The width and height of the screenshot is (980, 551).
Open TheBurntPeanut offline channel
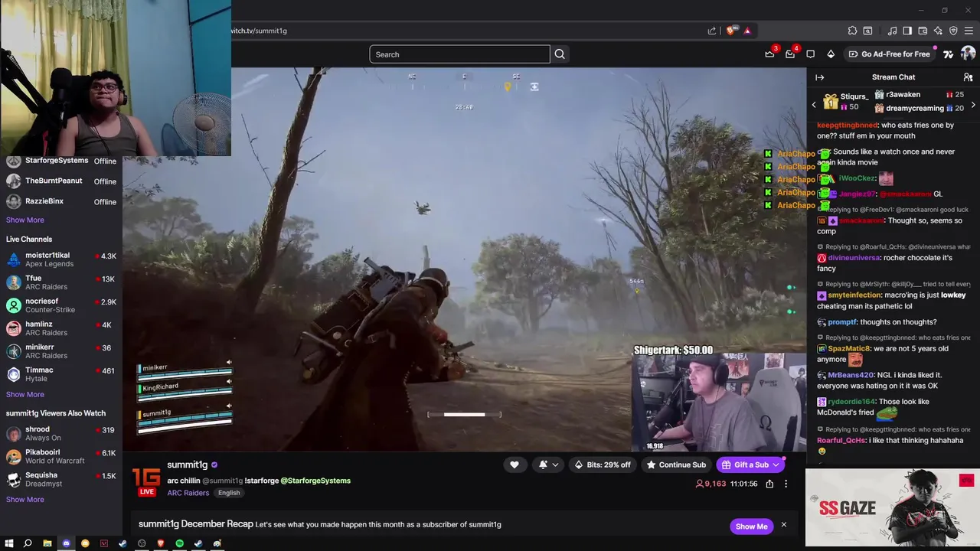click(61, 181)
